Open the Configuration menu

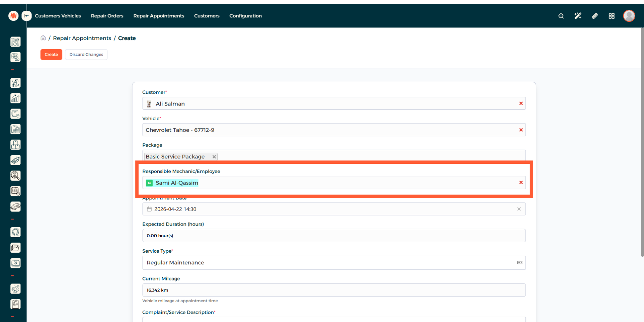coord(245,16)
